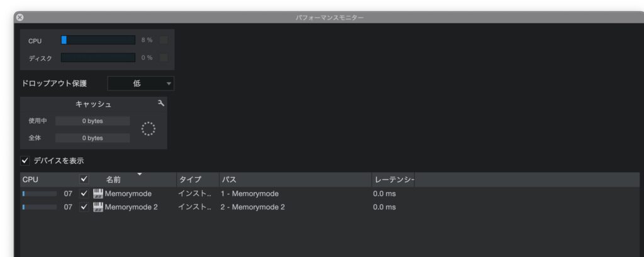Uncheck the Memorymode 2 device checkbox
644x257 pixels.
pyautogui.click(x=84, y=207)
